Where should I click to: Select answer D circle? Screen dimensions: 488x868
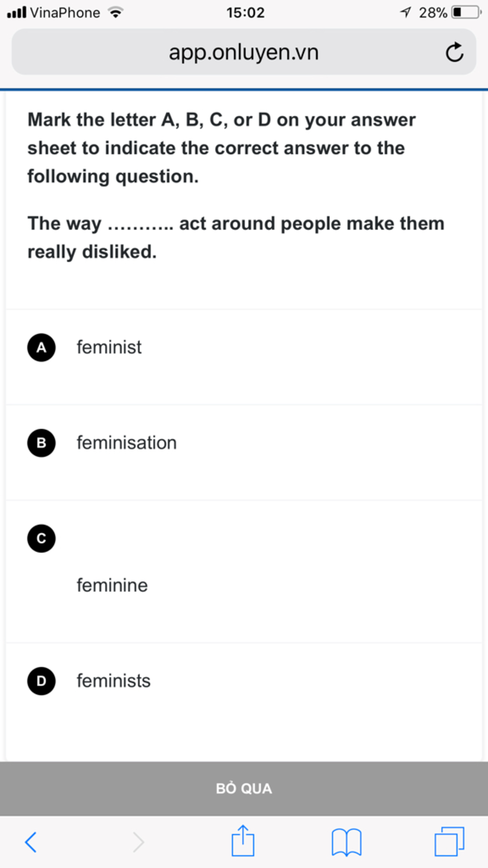pyautogui.click(x=41, y=681)
